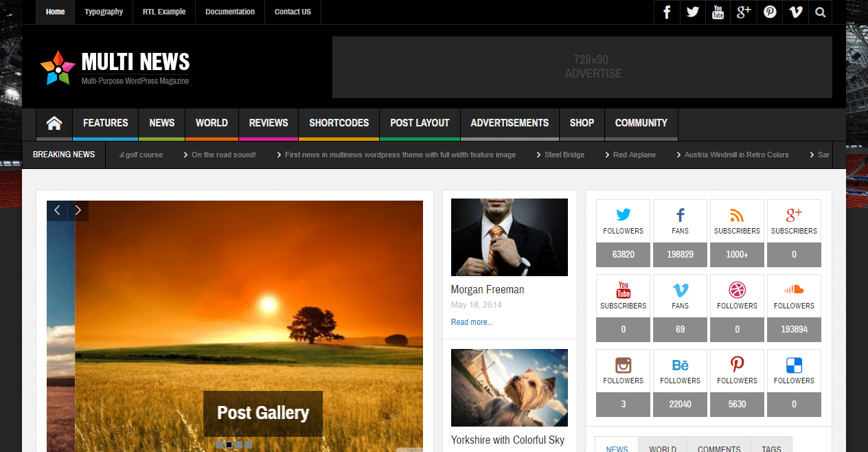
Task: Click Facebook fans icon in social counter
Action: [681, 214]
